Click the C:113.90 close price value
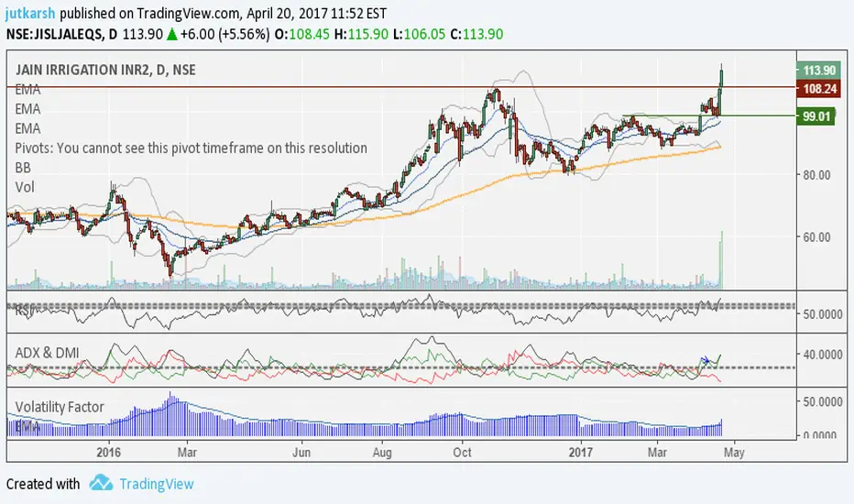The width and height of the screenshot is (854, 504). (476, 34)
